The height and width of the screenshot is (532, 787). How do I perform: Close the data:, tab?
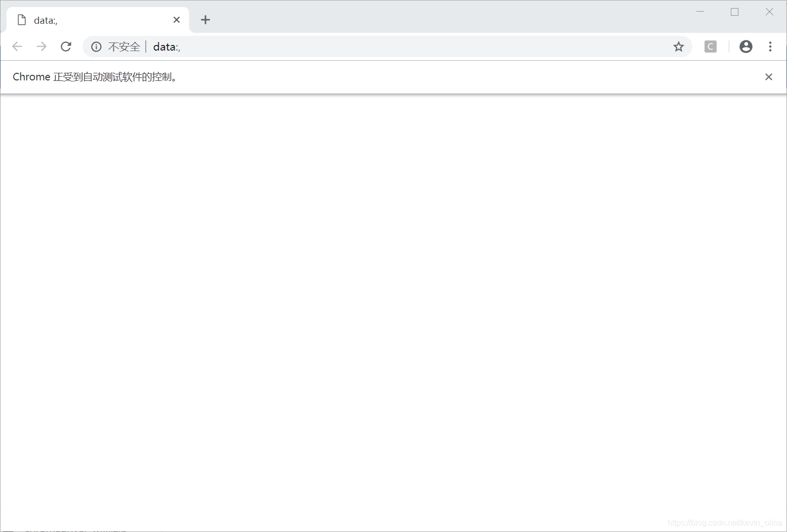pyautogui.click(x=177, y=20)
